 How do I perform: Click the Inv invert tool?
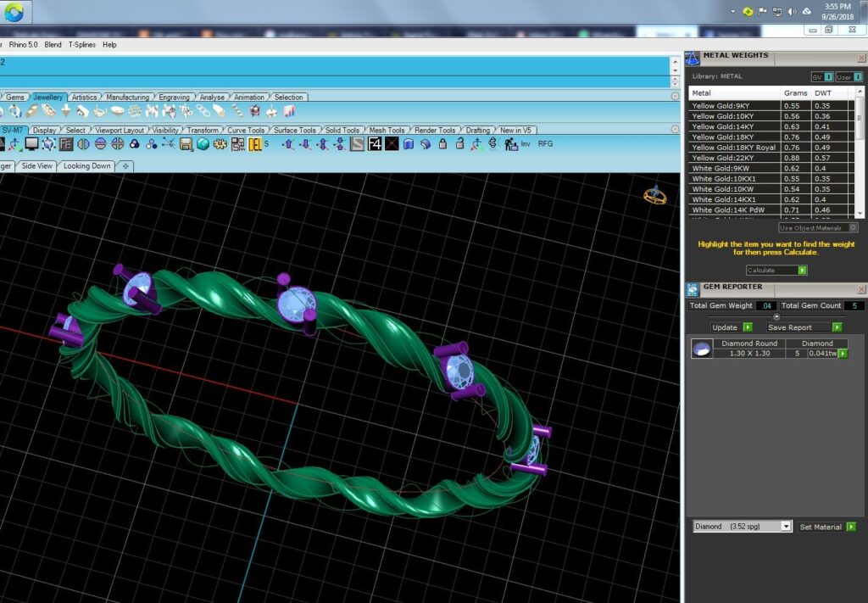point(526,144)
